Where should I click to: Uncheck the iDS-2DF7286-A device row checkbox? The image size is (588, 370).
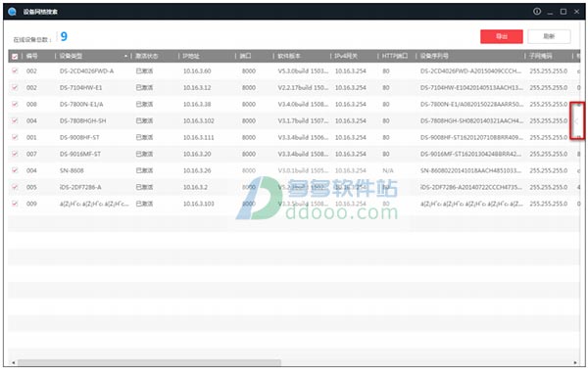pos(15,187)
